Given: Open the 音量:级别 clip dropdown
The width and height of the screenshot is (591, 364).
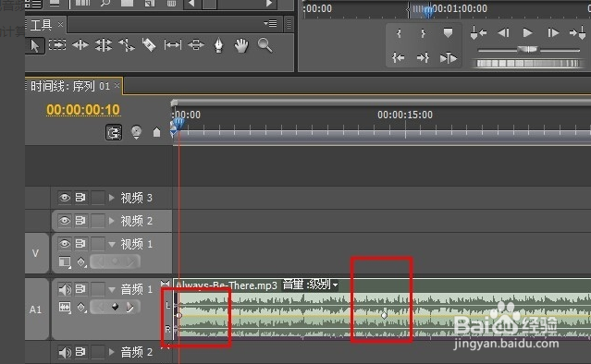Looking at the screenshot, I should coord(335,285).
